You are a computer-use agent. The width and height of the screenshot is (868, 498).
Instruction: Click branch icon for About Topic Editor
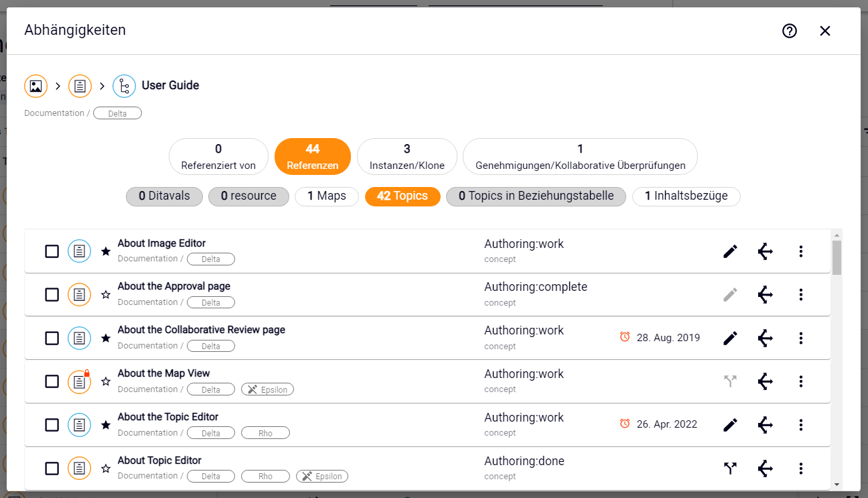click(x=730, y=469)
